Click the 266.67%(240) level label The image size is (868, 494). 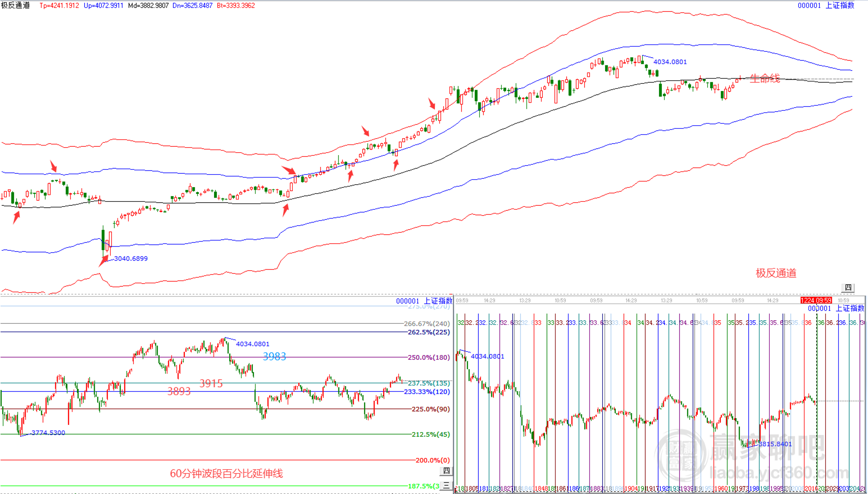pyautogui.click(x=427, y=323)
